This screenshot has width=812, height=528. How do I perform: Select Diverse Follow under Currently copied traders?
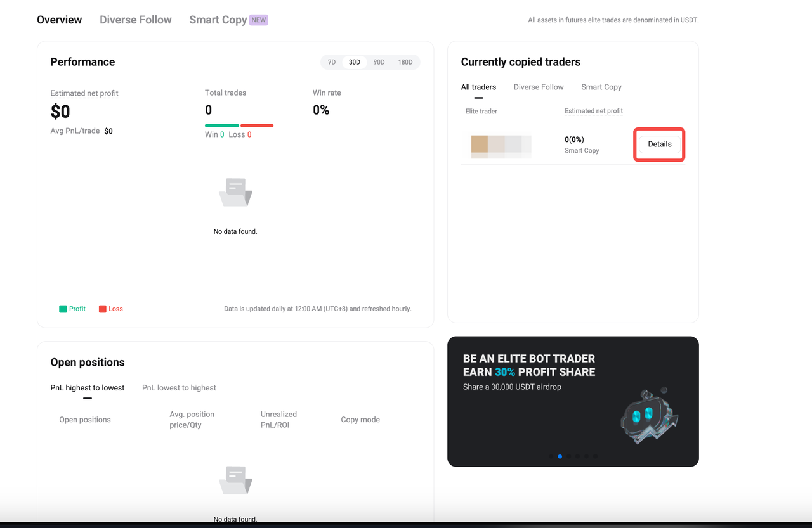(x=538, y=87)
